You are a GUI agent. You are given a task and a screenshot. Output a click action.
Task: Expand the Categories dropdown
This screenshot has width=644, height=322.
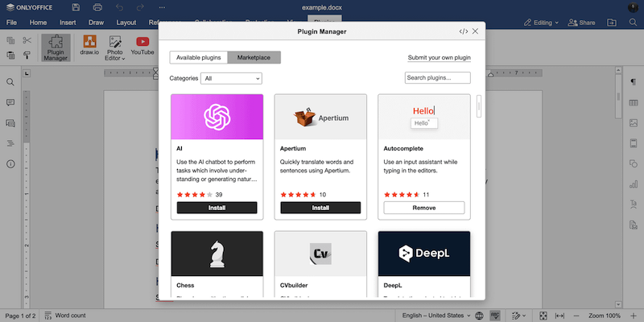(232, 78)
